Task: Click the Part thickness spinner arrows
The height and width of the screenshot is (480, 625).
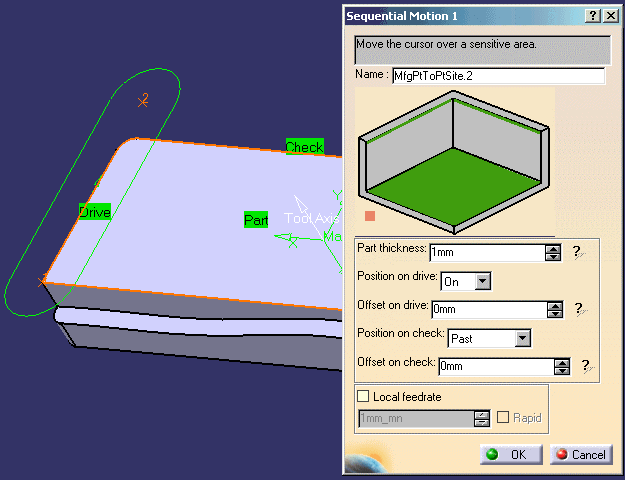Action: click(x=553, y=253)
